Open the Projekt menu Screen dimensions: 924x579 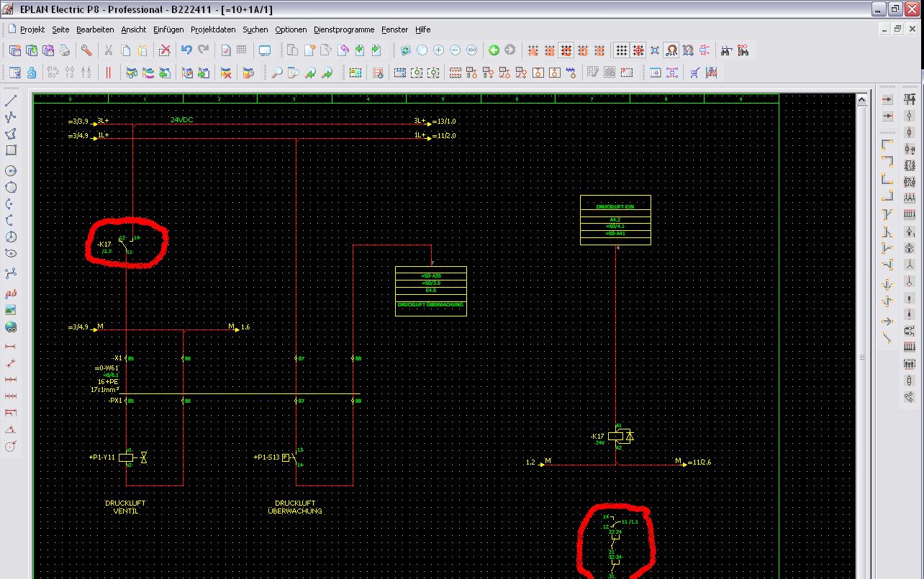(32, 29)
